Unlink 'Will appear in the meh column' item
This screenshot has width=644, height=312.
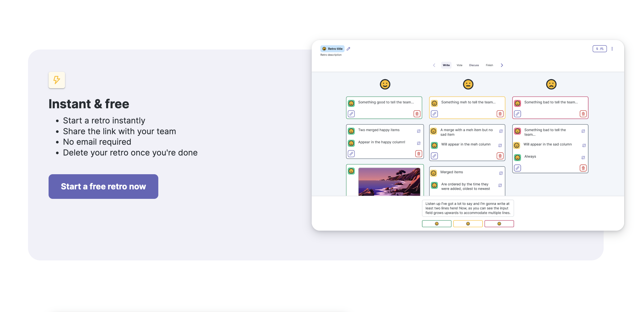[500, 145]
